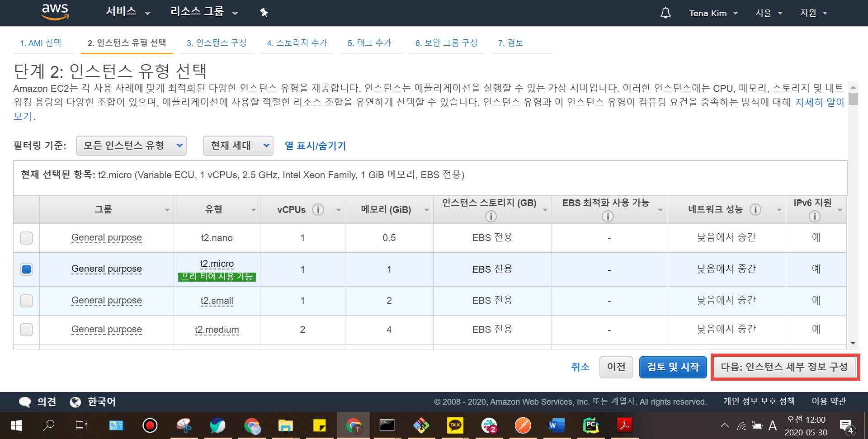This screenshot has height=439, width=868.
Task: Click the 이전 button
Action: (616, 367)
